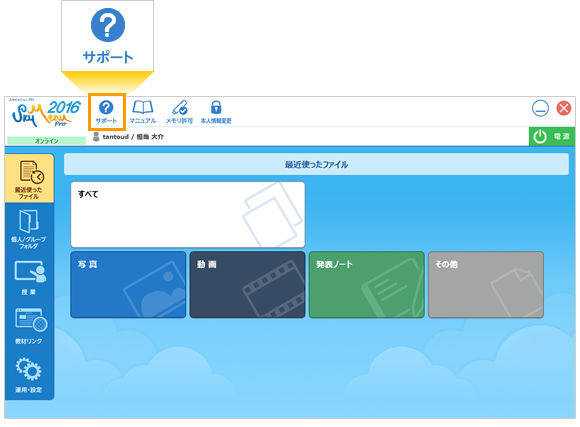
Task: Click the メモリ許可 icon
Action: pyautogui.click(x=179, y=112)
